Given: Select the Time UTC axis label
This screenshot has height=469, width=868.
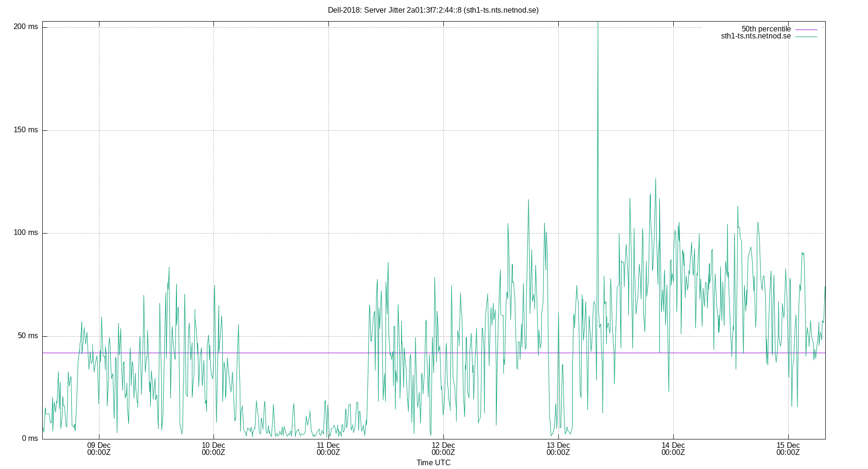Looking at the screenshot, I should [433, 462].
